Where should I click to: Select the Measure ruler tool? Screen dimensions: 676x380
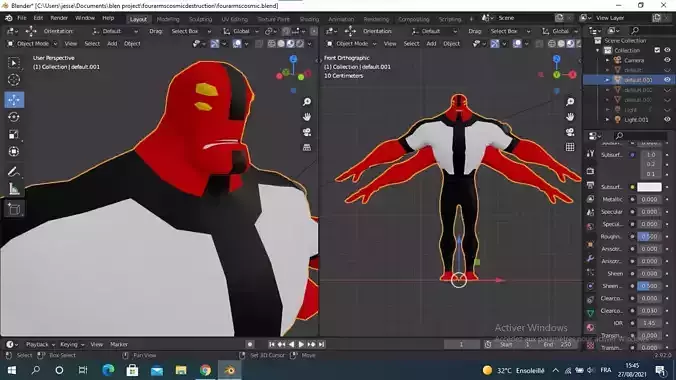click(14, 189)
